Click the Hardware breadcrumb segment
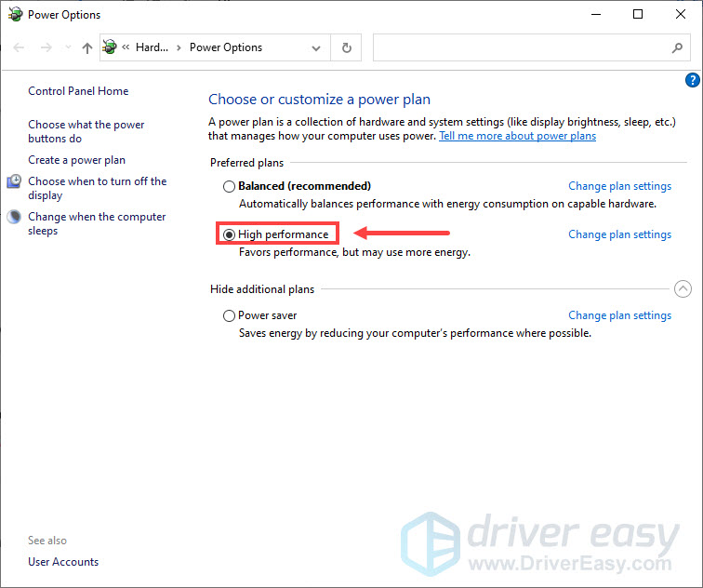This screenshot has height=588, width=703. pos(153,47)
